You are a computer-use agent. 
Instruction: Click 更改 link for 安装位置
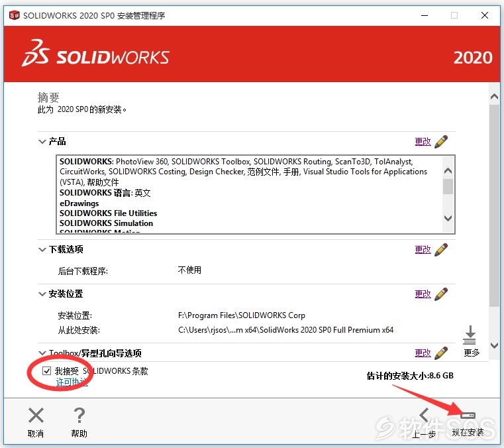point(423,294)
